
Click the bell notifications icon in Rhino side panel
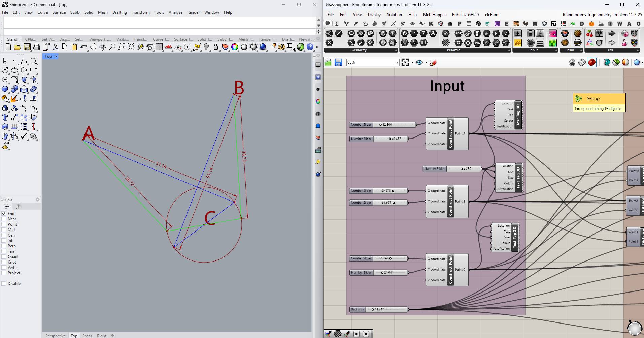[x=318, y=126]
